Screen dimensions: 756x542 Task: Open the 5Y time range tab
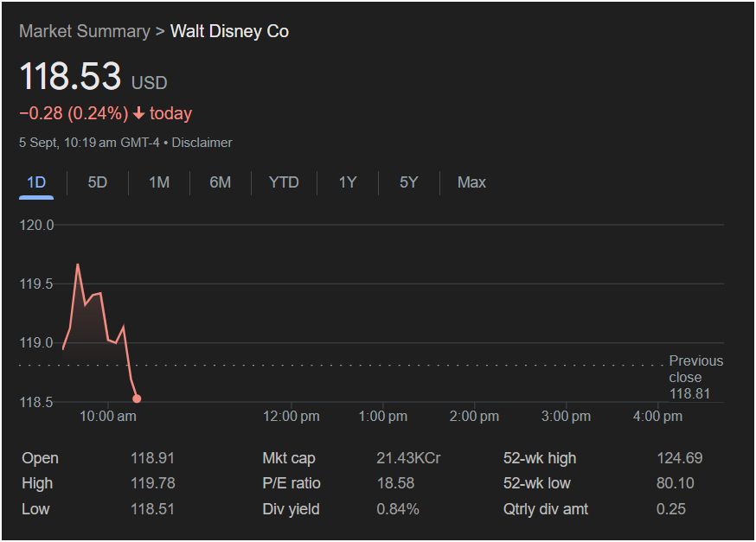click(409, 182)
